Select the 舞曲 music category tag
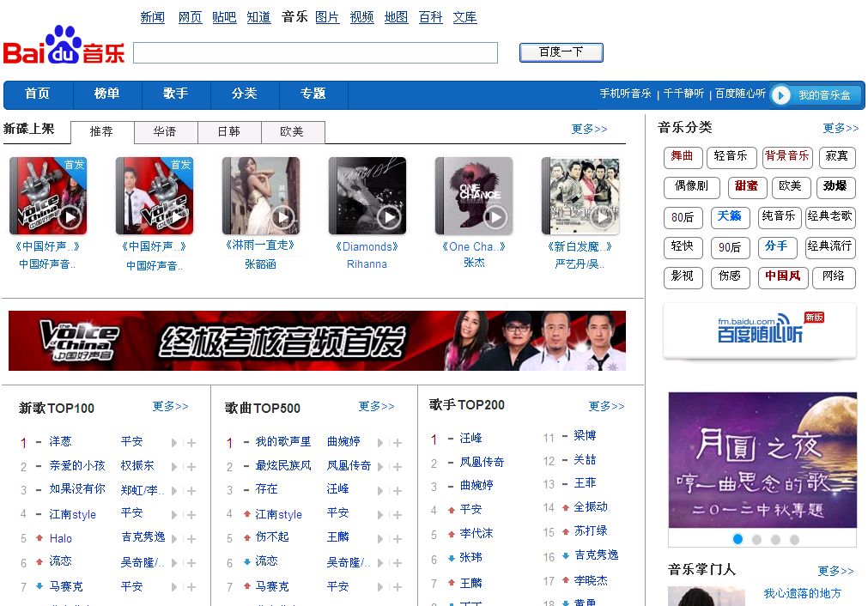 pyautogui.click(x=683, y=156)
